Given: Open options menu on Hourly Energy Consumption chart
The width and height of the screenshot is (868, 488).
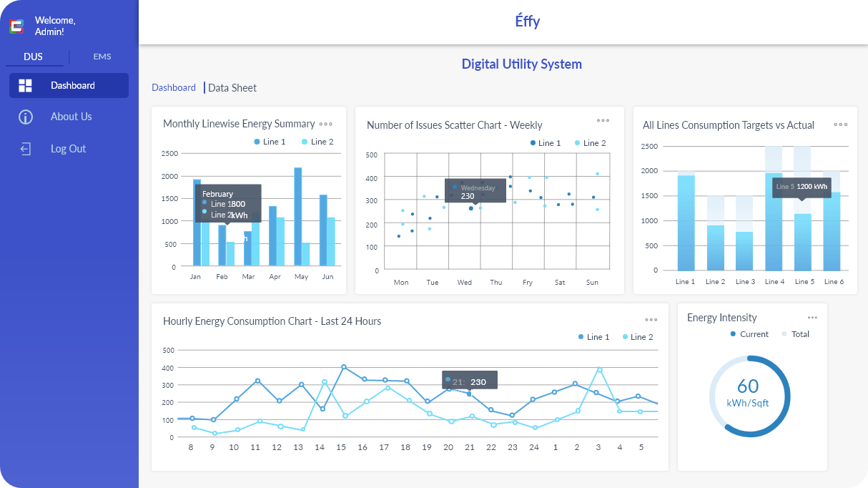Looking at the screenshot, I should click(651, 320).
